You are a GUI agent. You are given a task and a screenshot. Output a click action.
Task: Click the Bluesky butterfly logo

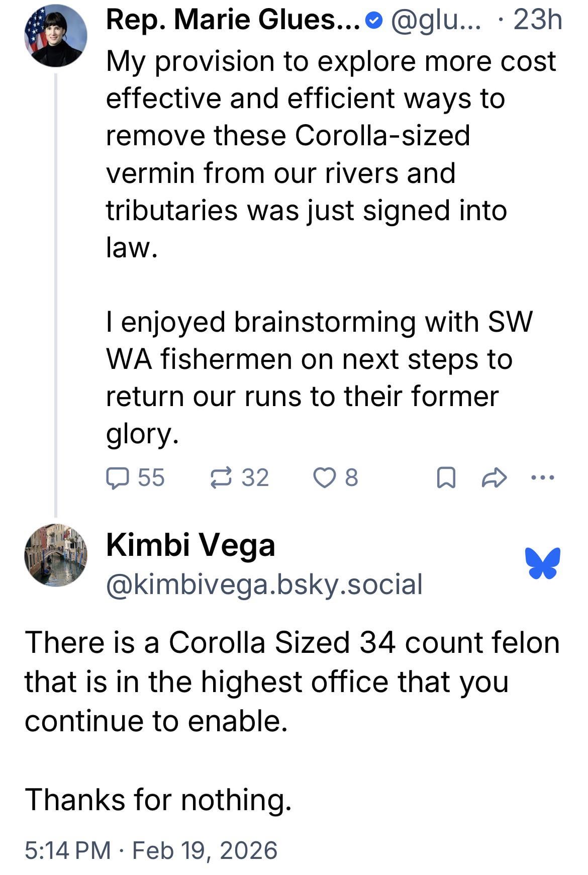tap(543, 563)
